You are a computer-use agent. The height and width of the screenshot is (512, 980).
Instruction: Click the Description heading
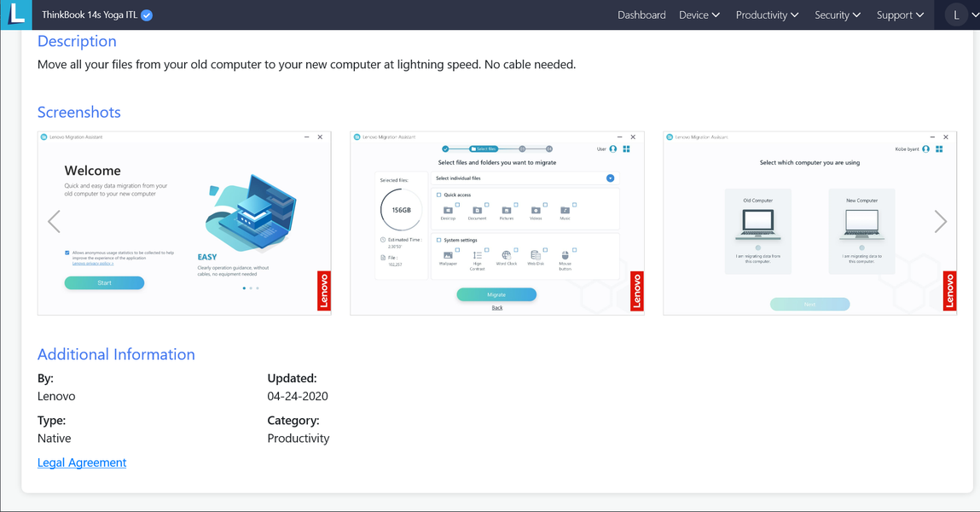[x=77, y=41]
